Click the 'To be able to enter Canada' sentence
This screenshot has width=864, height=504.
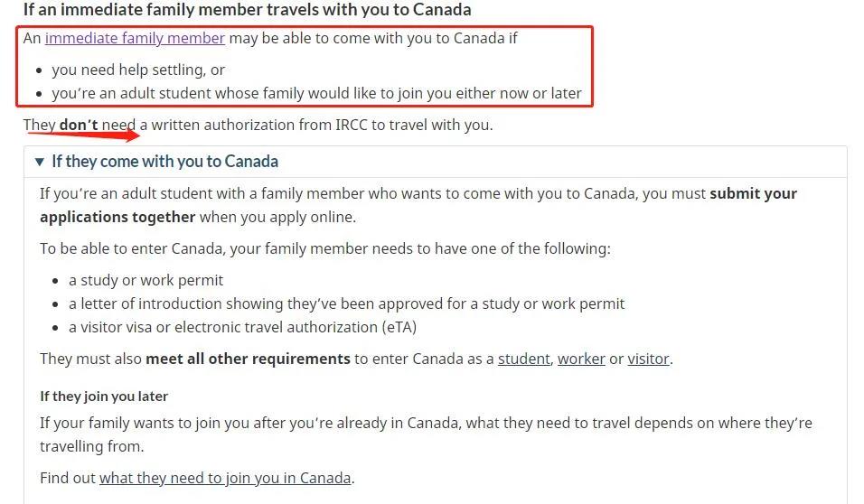pos(324,248)
